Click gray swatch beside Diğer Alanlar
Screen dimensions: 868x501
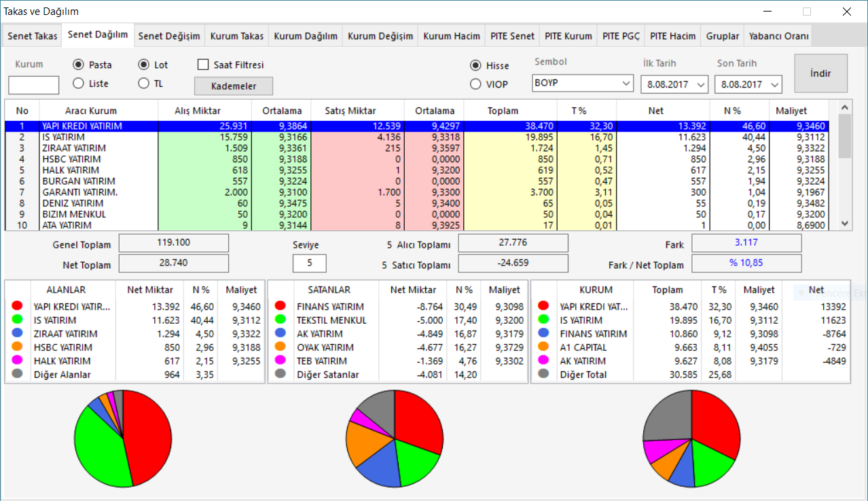click(18, 375)
